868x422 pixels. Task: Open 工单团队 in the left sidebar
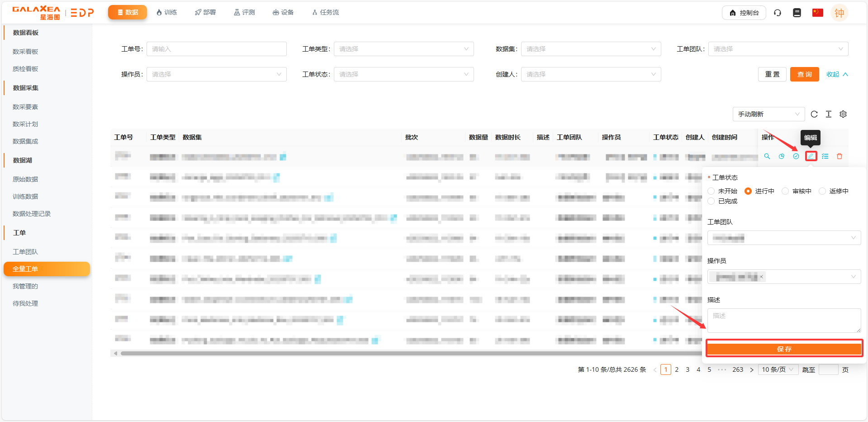(x=25, y=252)
